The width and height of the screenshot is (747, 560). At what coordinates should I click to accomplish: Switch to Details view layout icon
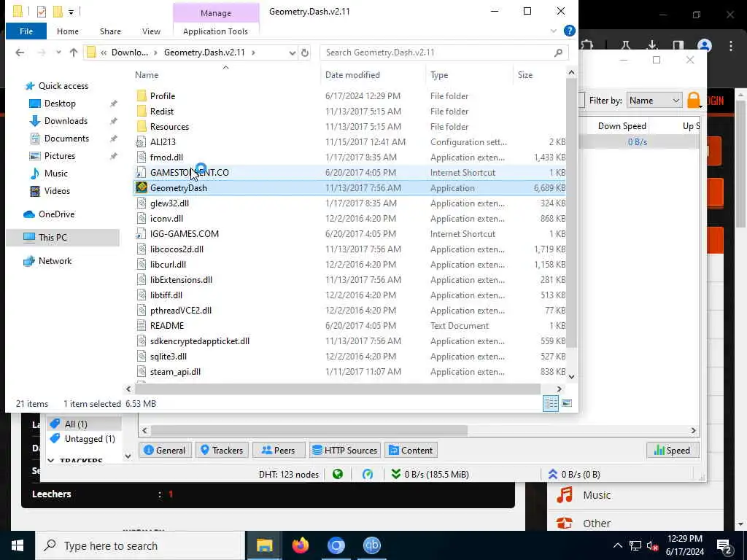tap(551, 403)
